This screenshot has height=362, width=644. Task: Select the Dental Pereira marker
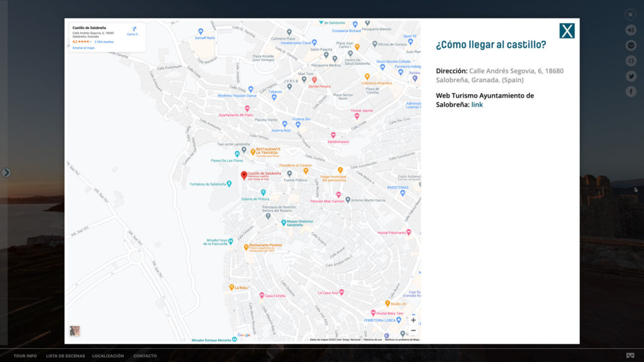pyautogui.click(x=314, y=80)
